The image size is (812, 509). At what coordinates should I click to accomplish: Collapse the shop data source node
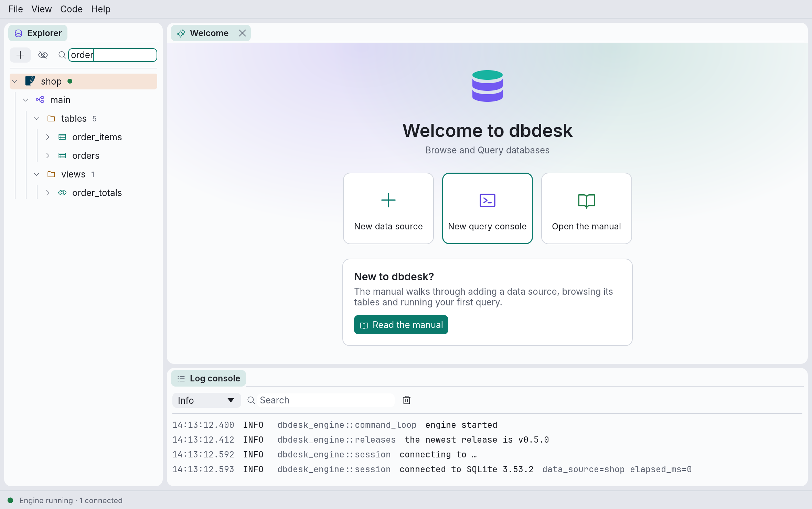[15, 81]
